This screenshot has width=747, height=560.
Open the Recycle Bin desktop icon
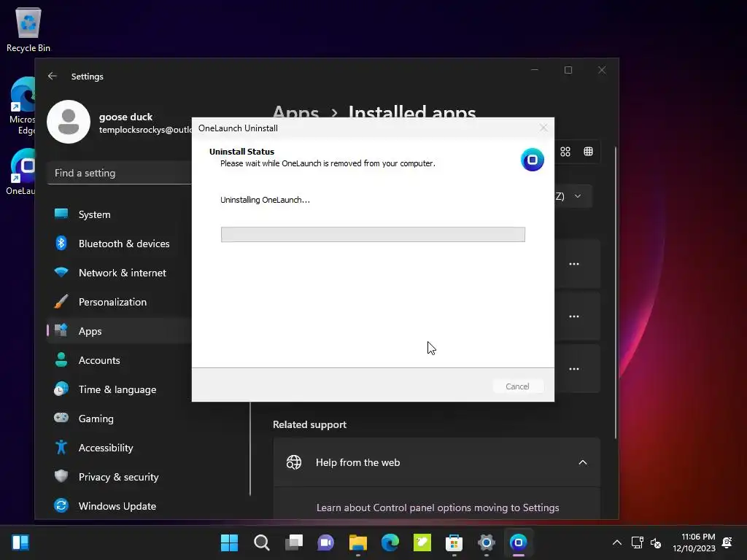tap(28, 29)
